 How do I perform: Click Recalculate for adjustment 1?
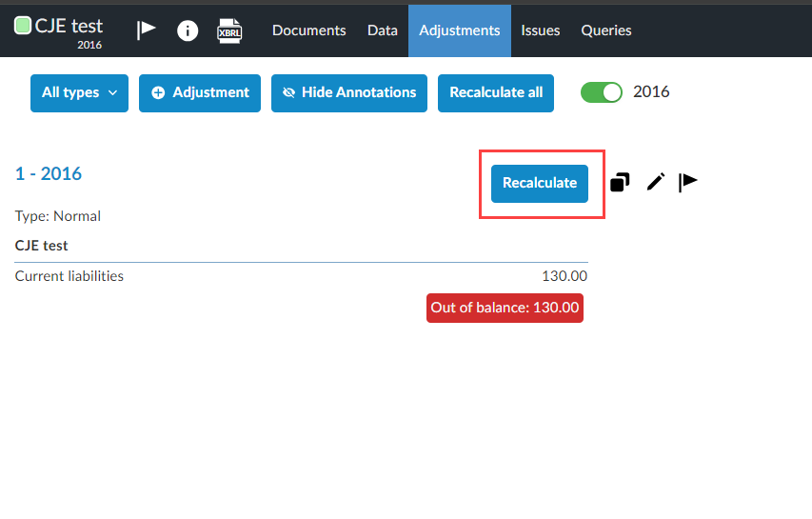pos(540,183)
